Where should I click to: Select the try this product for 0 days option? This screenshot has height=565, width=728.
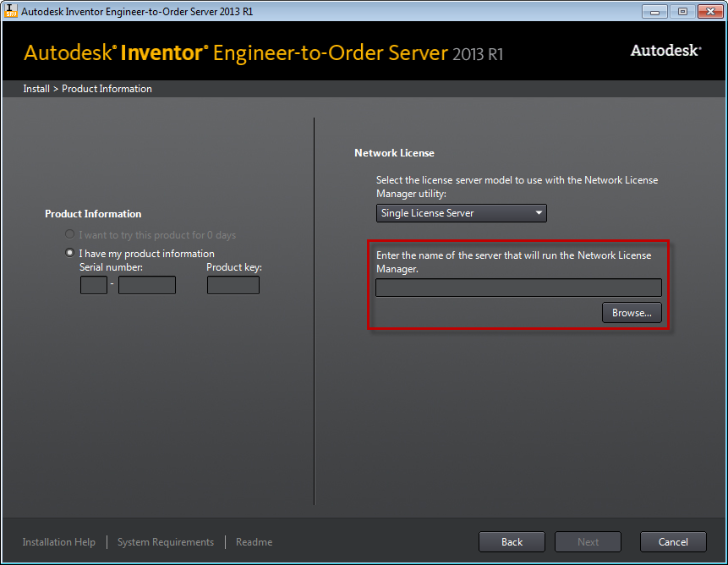coord(70,234)
